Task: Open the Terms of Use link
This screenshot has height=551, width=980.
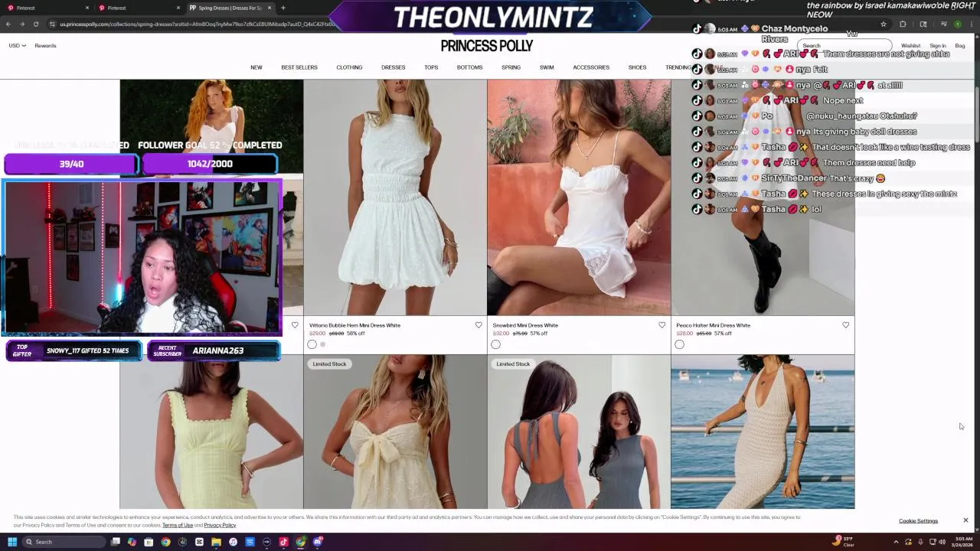Action: (x=178, y=526)
